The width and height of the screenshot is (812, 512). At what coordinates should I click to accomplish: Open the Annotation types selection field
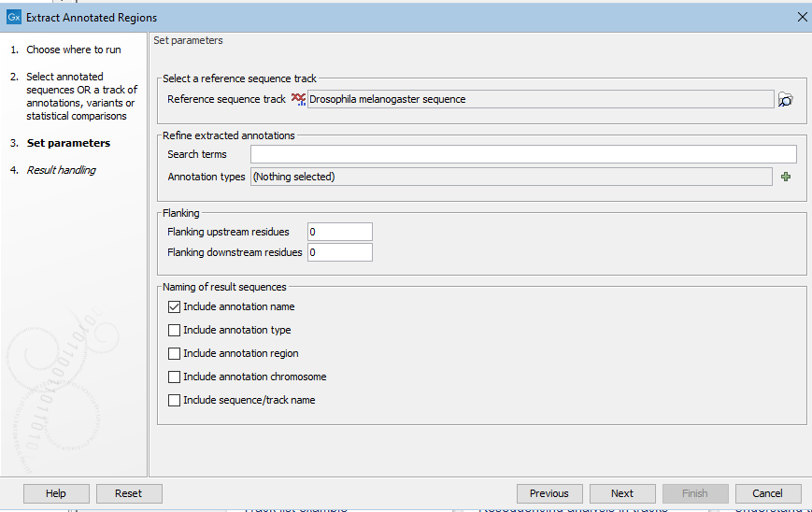coord(510,177)
